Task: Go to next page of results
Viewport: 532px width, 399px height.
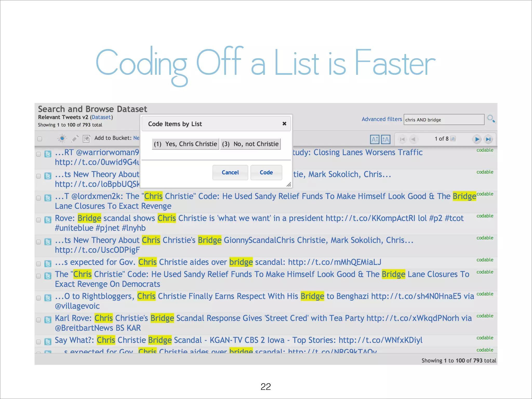Action: tap(477, 139)
